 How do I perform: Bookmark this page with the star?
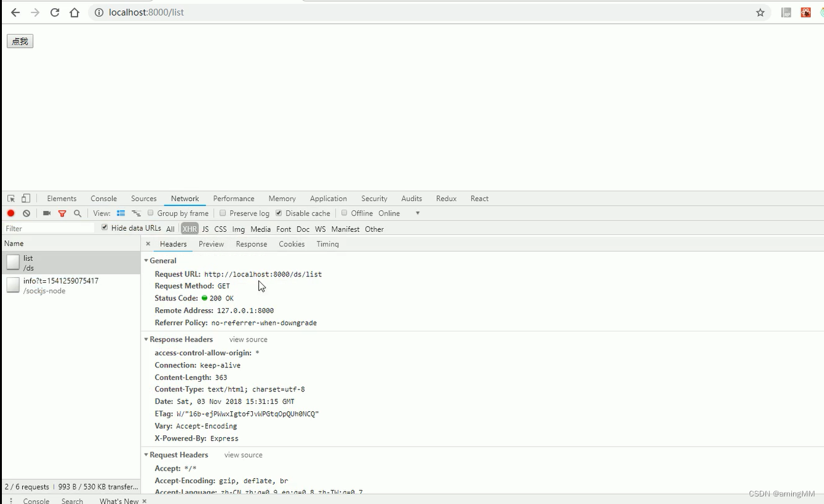760,13
